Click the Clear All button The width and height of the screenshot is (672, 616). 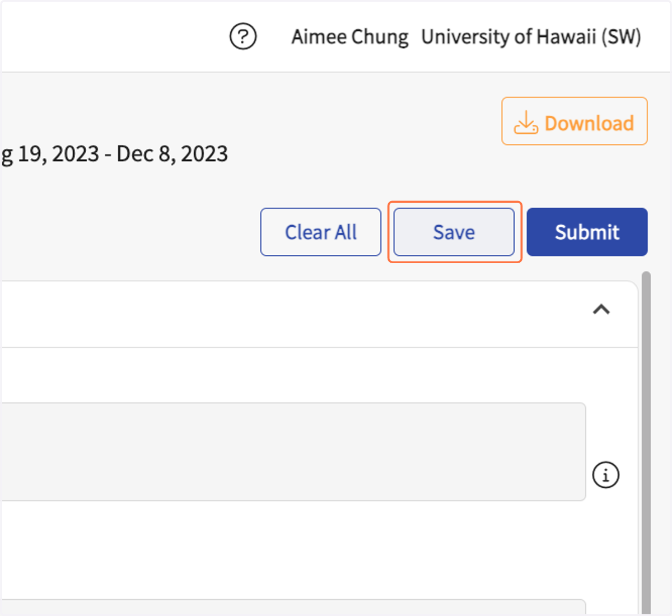point(321,232)
